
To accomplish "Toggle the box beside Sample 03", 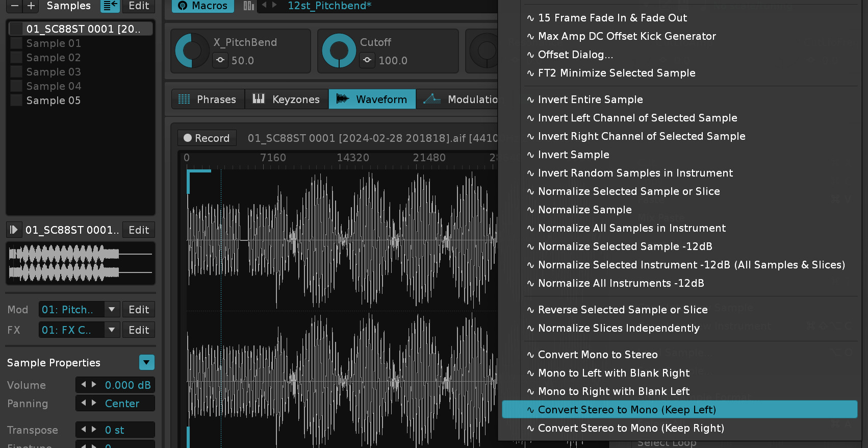I will point(16,72).
